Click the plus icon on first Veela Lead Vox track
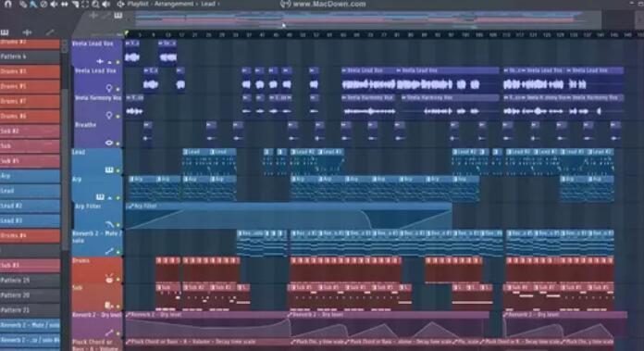Viewport: 644px width, 351px height. (100, 61)
